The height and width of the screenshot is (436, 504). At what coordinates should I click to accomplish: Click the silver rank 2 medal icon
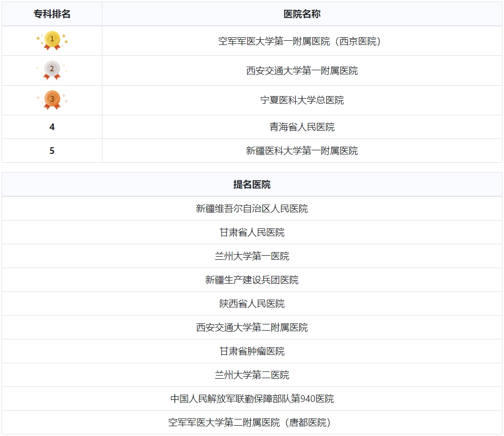point(52,70)
